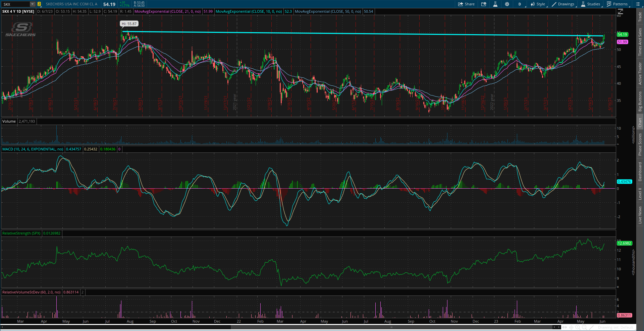The height and width of the screenshot is (331, 644).
Task: Click the 0.86311 relative volume value bubble
Action: point(625,315)
